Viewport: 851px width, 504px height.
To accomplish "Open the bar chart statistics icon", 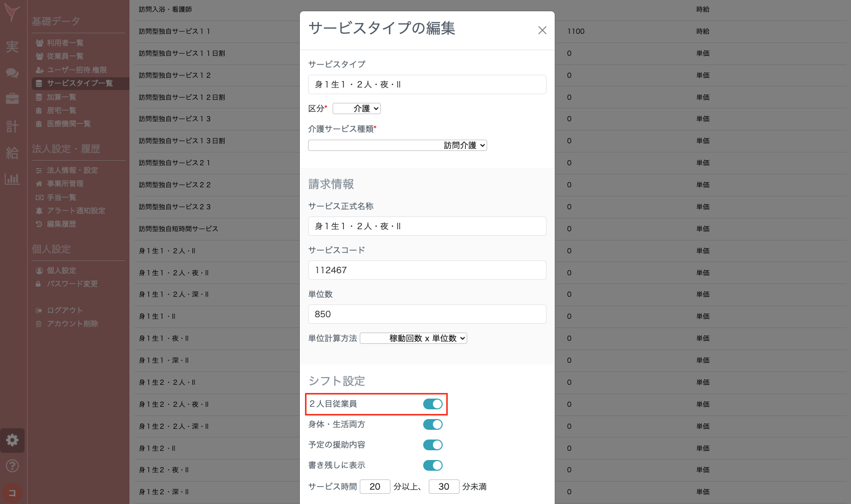I will point(12,179).
